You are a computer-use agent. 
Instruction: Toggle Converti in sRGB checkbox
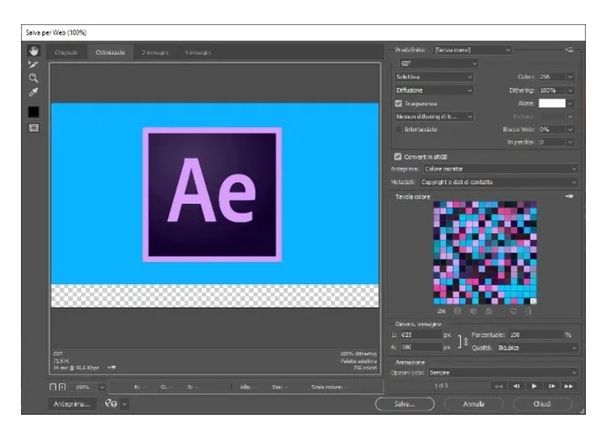[x=398, y=156]
